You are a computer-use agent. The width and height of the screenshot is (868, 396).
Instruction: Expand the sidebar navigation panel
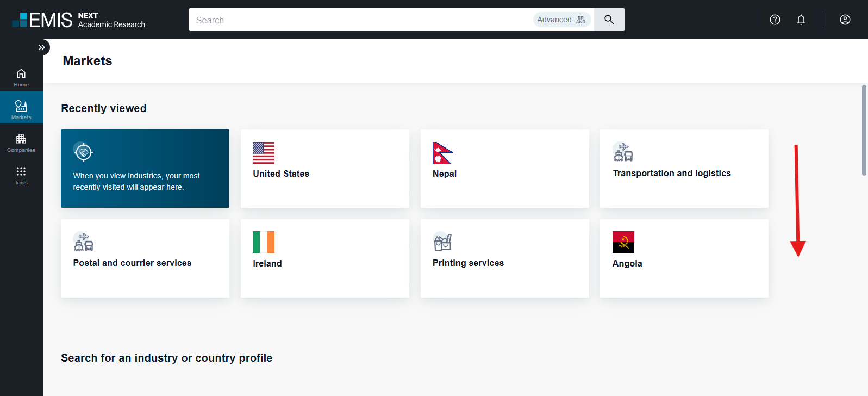point(42,47)
